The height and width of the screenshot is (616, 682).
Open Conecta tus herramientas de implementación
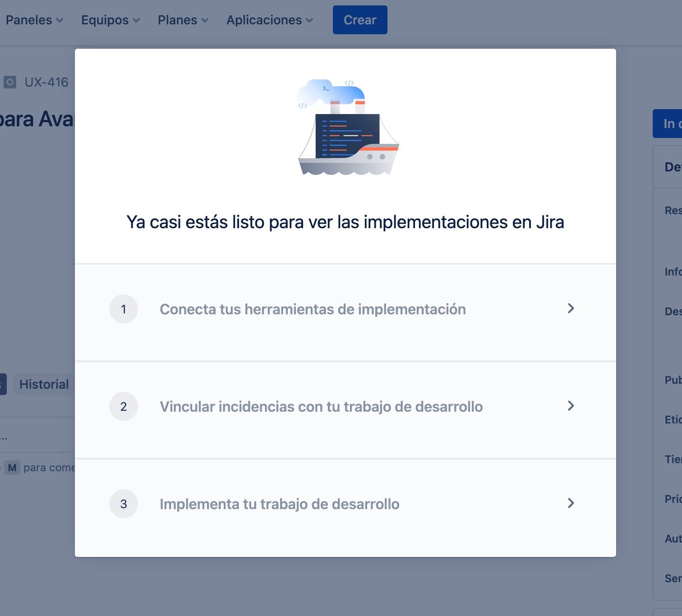[x=313, y=309]
